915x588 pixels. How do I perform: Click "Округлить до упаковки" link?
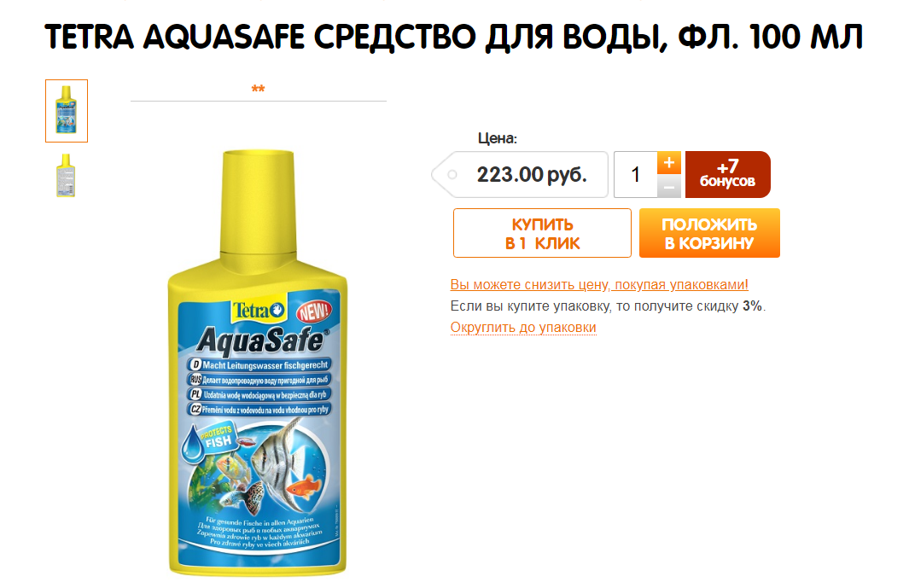[523, 327]
